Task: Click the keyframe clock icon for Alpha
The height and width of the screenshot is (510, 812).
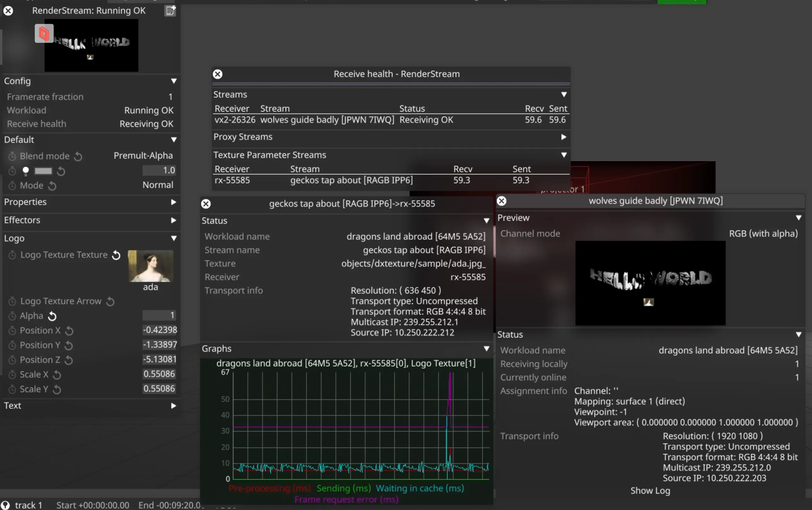Action: [12, 316]
